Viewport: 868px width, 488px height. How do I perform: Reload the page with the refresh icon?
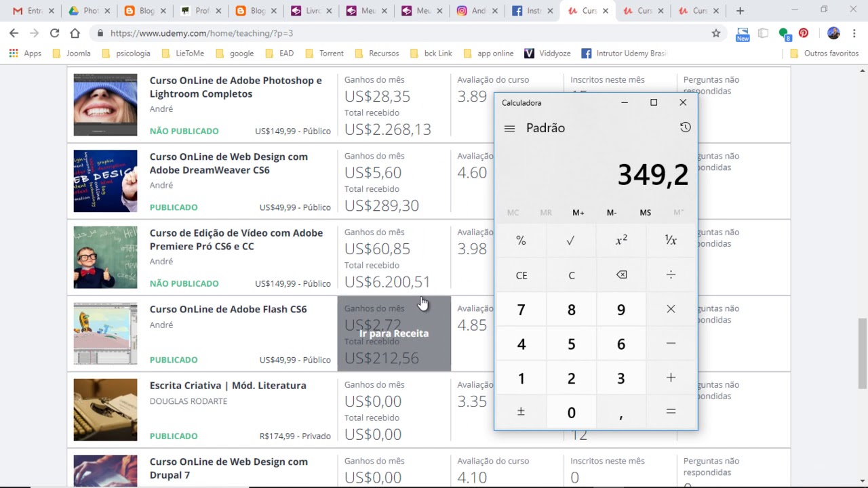(x=54, y=33)
